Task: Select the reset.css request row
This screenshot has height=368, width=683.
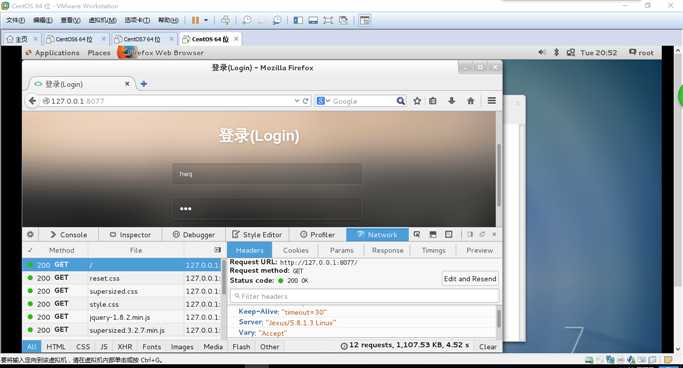Action: click(122, 278)
